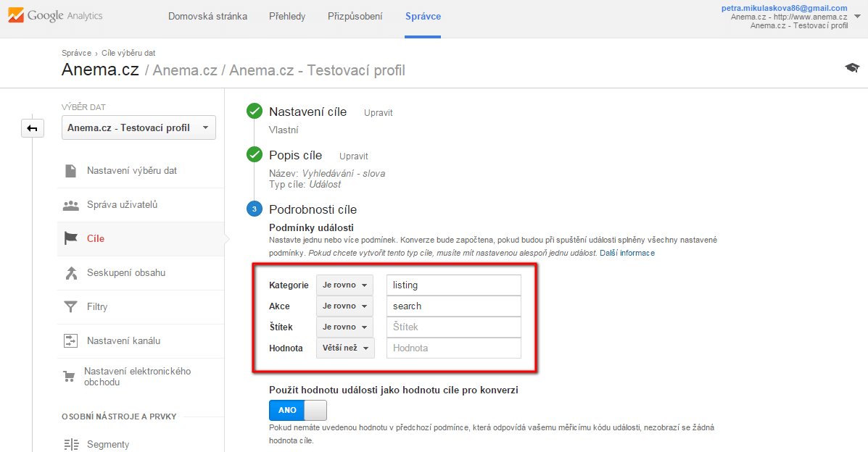Click the Segmenty icon

[71, 444]
